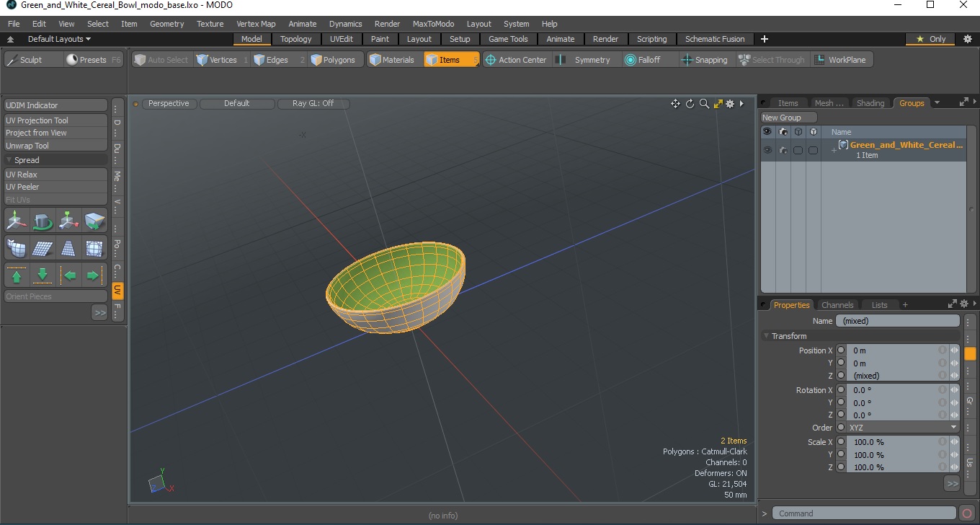The image size is (980, 525).
Task: Click the UV Peeler button
Action: click(55, 187)
